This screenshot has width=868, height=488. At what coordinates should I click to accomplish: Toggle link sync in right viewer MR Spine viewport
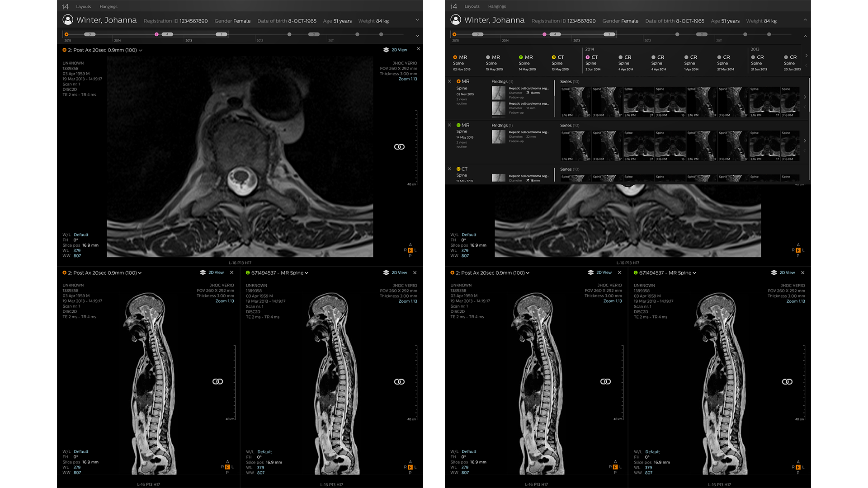(787, 382)
